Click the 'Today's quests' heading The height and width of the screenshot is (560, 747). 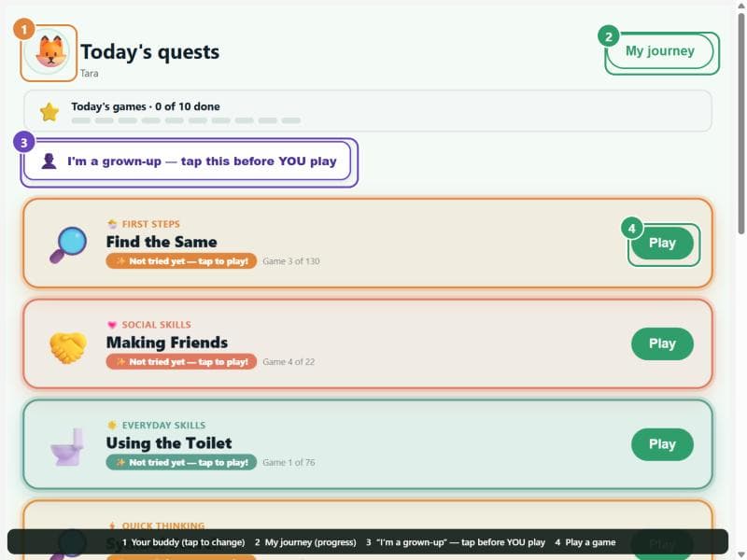click(149, 52)
